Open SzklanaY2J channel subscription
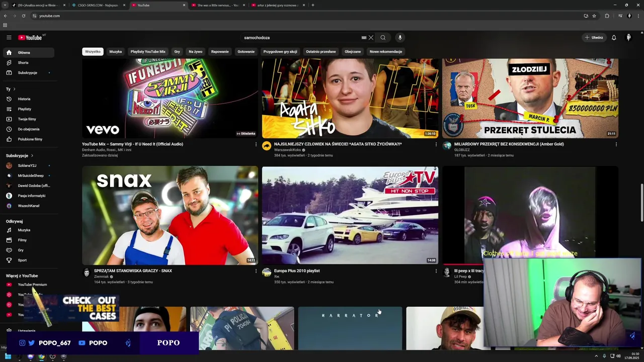Viewport: 644px width, 362px height. [28, 165]
